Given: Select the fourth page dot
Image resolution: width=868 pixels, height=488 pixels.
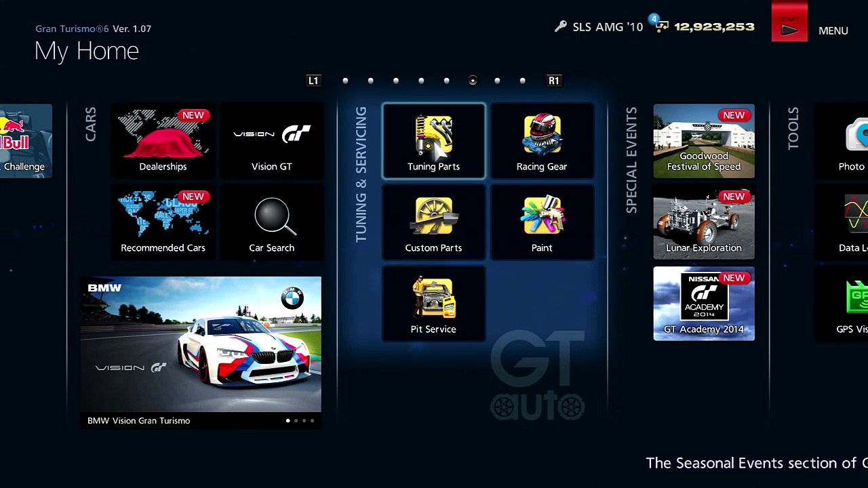Looking at the screenshot, I should point(421,81).
